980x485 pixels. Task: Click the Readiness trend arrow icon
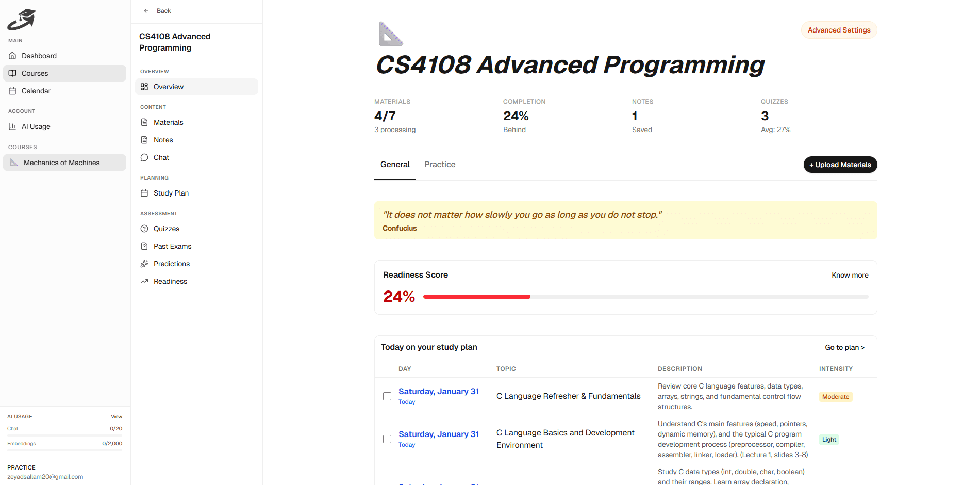[144, 281]
